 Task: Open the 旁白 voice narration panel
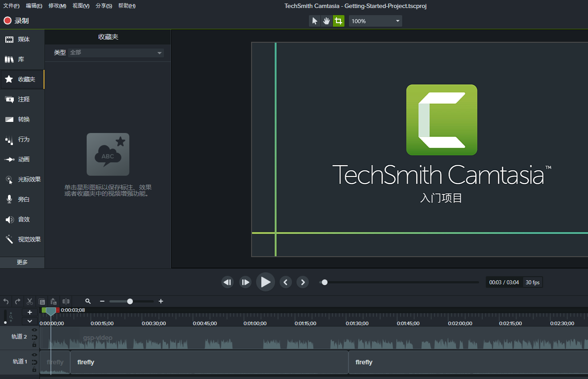(22, 199)
